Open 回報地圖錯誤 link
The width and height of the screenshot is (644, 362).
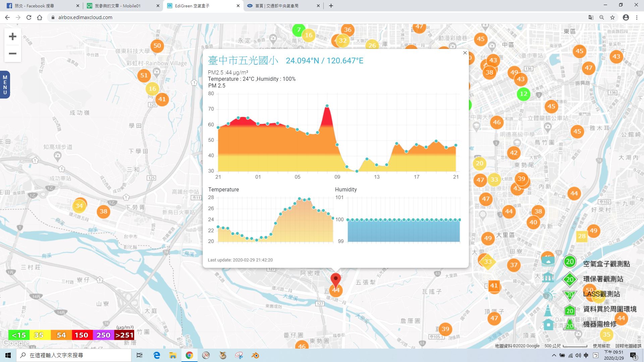628,346
